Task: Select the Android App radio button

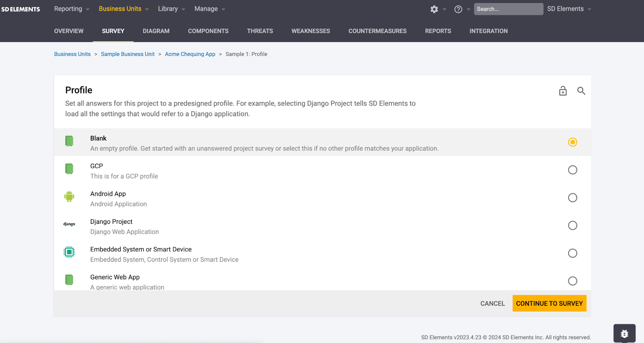Action: click(572, 198)
